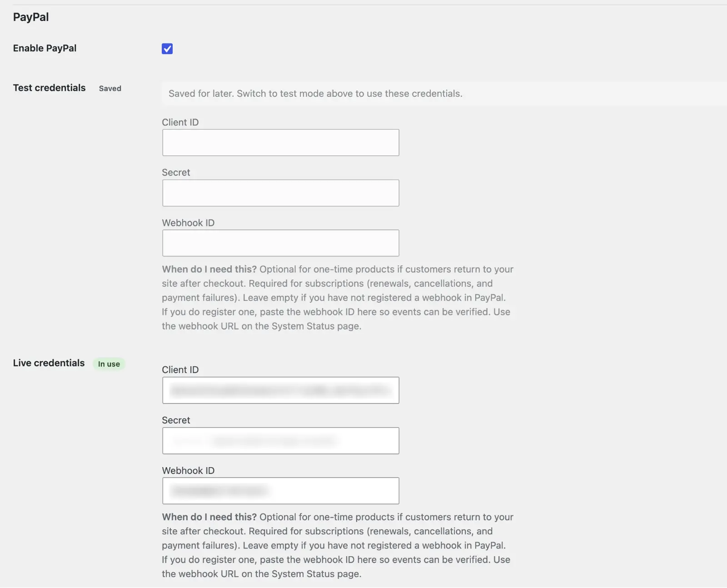Viewport: 727px width, 588px height.
Task: Click the 'Client ID' label under Live credentials
Action: [x=180, y=370]
